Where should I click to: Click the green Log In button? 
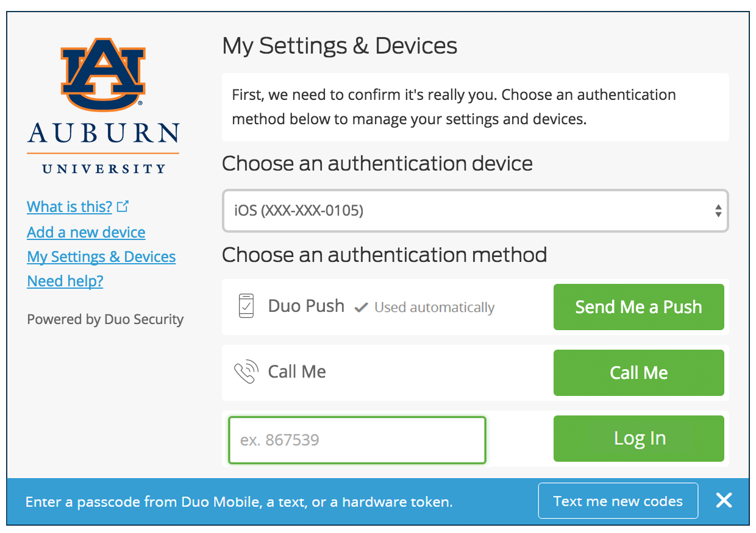point(638,439)
